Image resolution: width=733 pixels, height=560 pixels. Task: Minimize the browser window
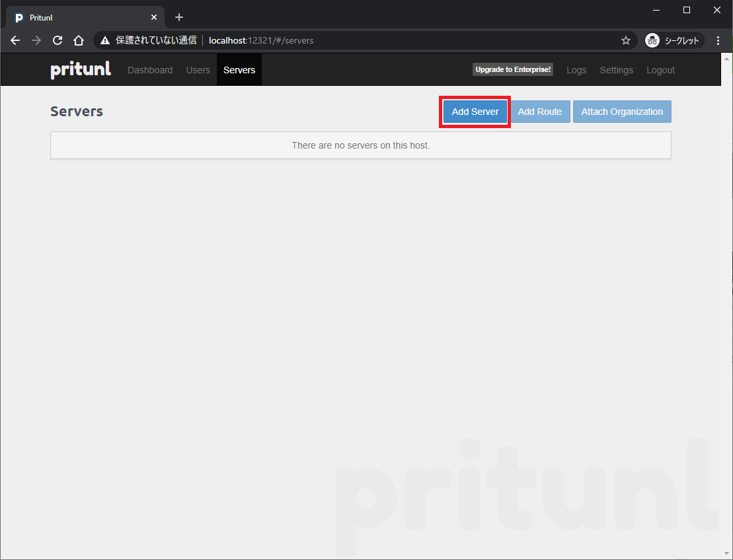(x=656, y=10)
